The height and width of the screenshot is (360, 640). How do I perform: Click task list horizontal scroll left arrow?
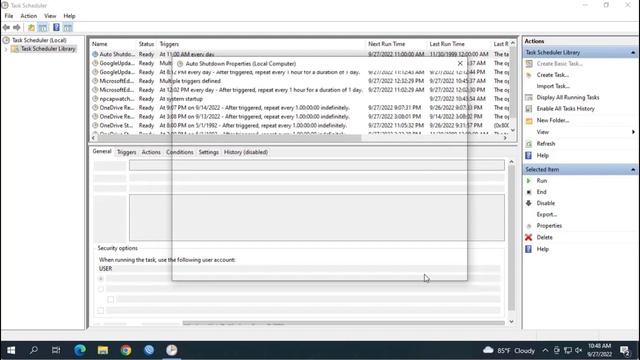94,138
